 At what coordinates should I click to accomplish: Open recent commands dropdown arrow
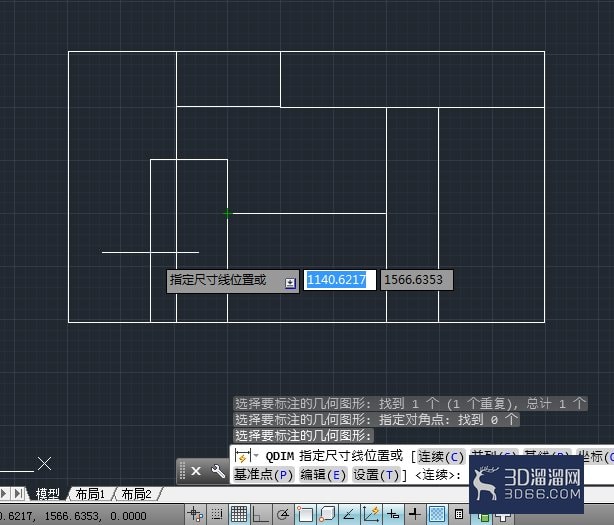[x=256, y=456]
